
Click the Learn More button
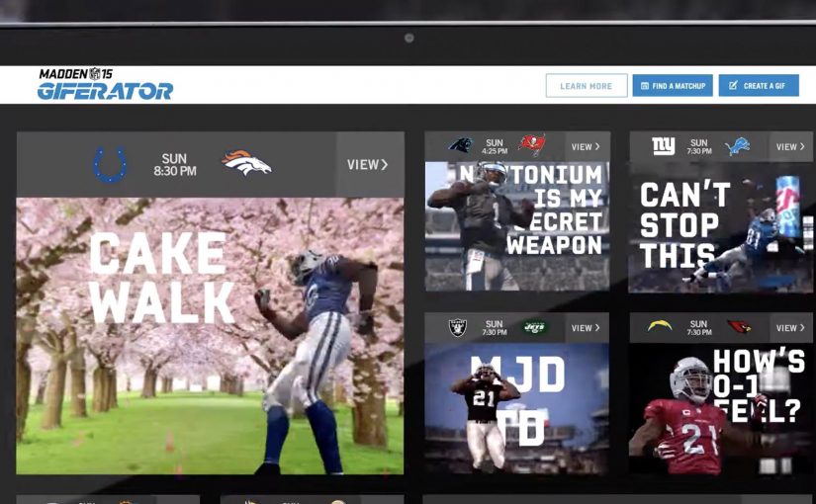587,86
